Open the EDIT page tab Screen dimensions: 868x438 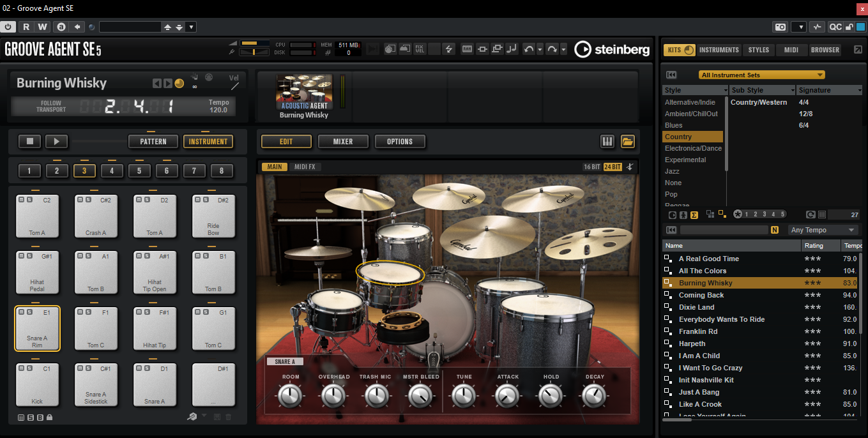(x=286, y=141)
